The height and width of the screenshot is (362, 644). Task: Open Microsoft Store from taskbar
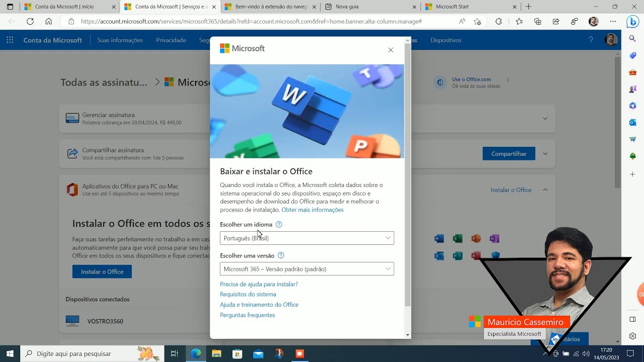[237, 354]
